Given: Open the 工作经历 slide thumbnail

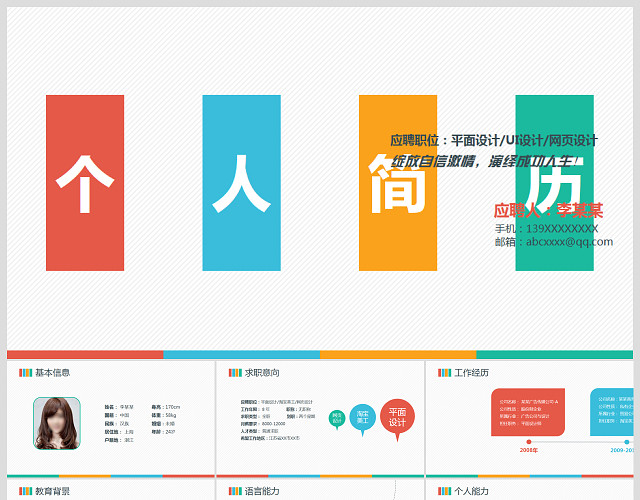Looking at the screenshot, I should (x=529, y=418).
